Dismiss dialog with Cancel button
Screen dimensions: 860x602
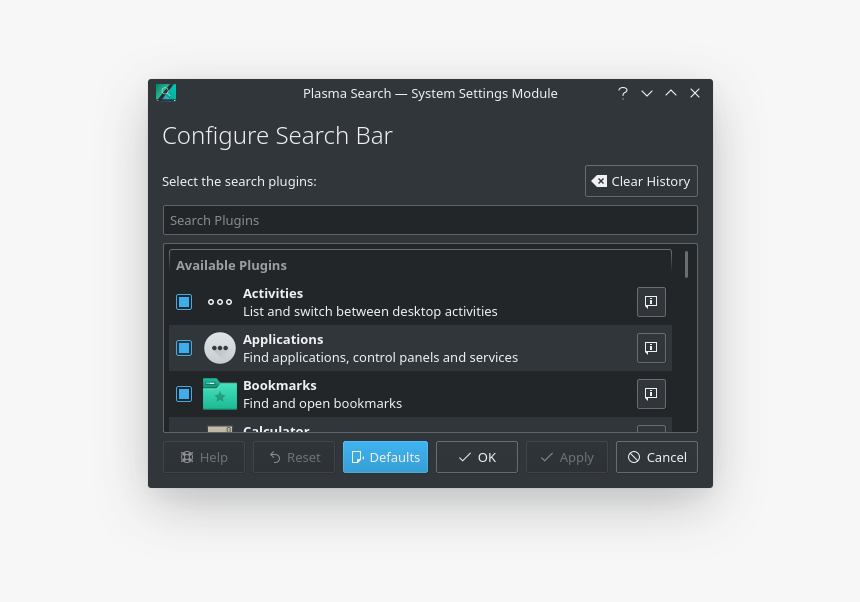(x=657, y=457)
